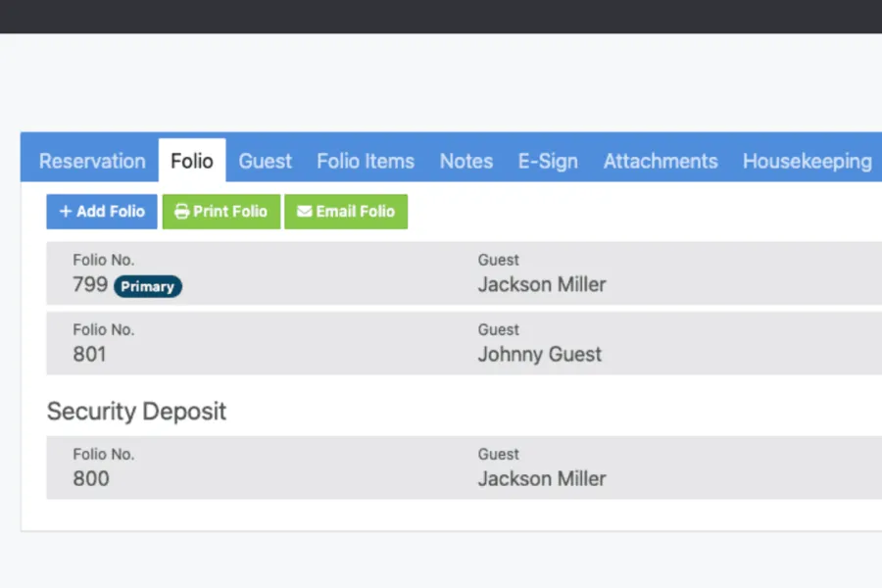
Task: Switch to the E-Sign tab
Action: 548,162
